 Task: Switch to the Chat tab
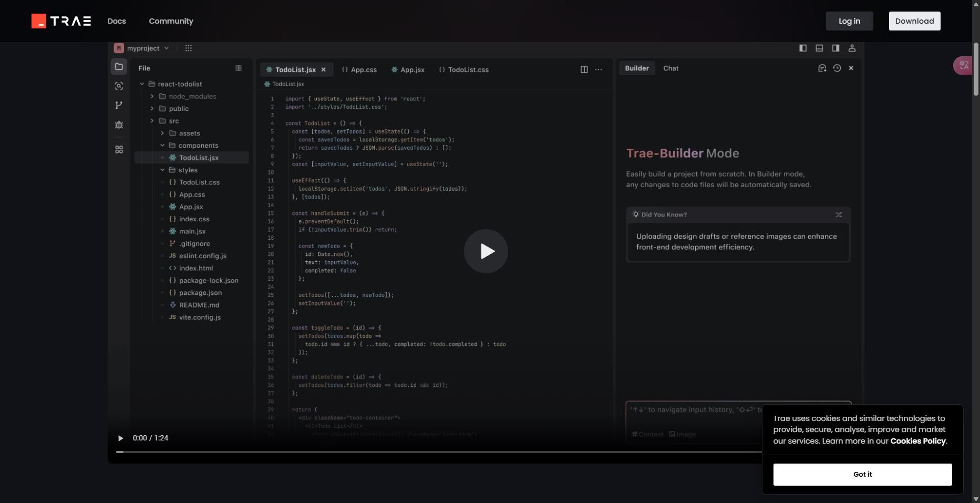(x=670, y=68)
